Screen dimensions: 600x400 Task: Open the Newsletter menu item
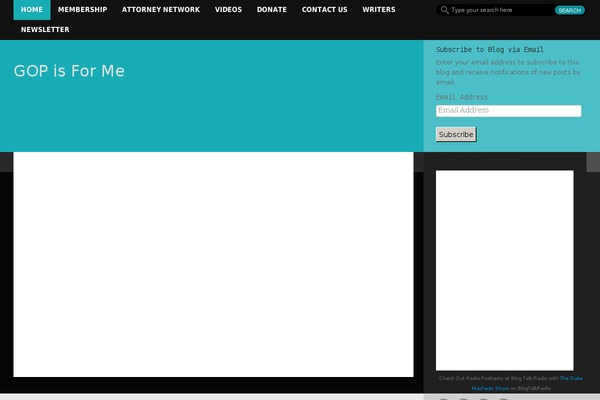click(x=45, y=29)
